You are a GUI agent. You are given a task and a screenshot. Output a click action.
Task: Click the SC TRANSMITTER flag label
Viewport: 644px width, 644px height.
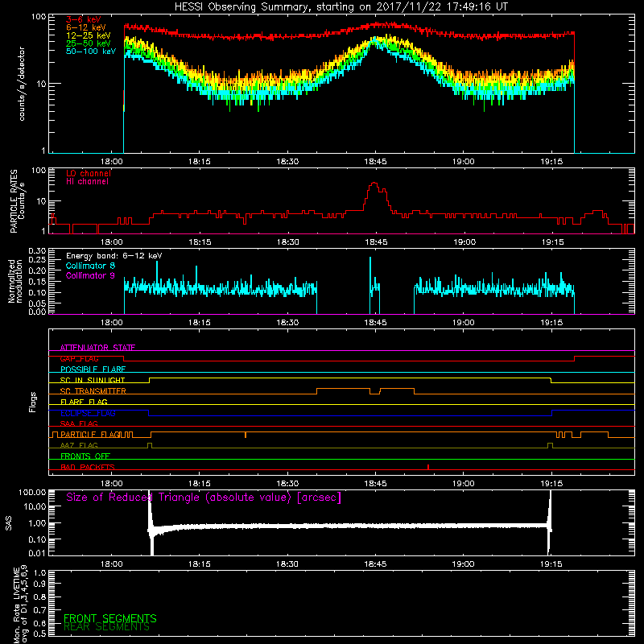(x=93, y=391)
